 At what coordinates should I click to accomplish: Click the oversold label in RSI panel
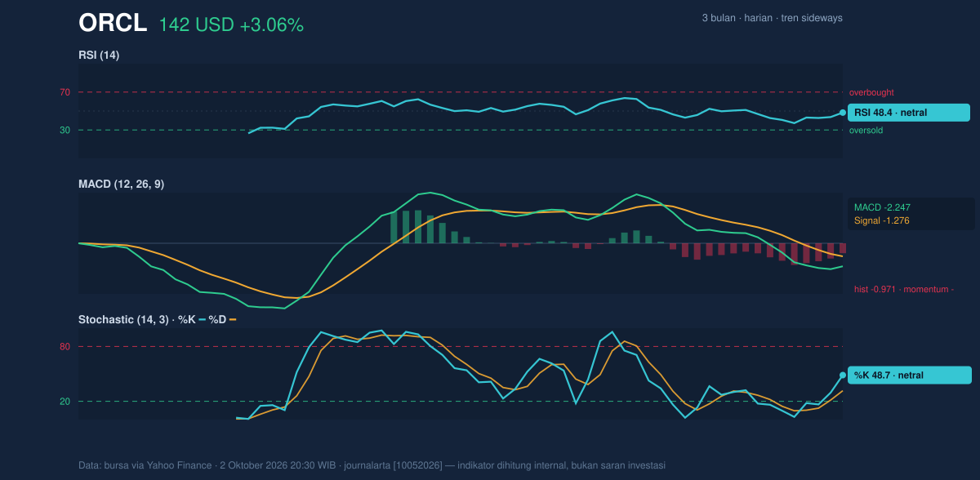(866, 130)
